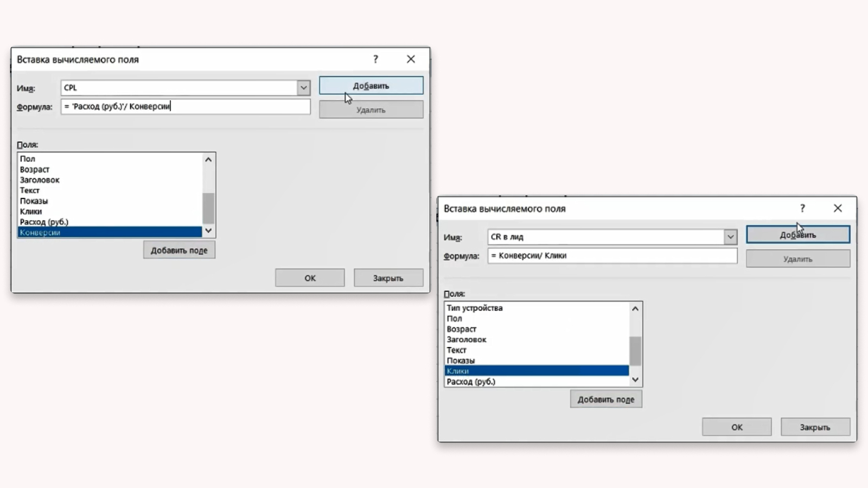
Task: Click Добавить button in CR в лид dialog
Action: point(798,235)
